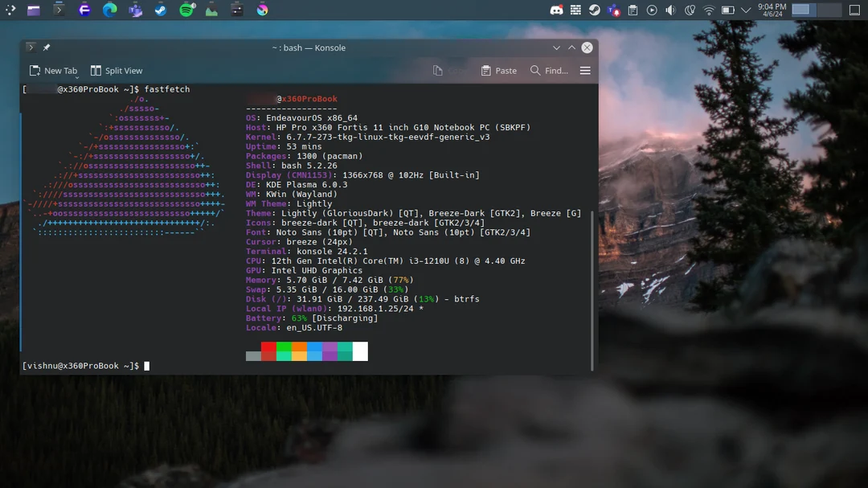
Task: Click the pin icon in Konsole's title bar
Action: click(46, 47)
